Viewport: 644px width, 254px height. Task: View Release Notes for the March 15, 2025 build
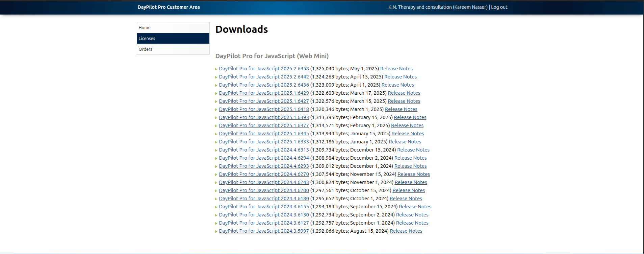tap(404, 101)
